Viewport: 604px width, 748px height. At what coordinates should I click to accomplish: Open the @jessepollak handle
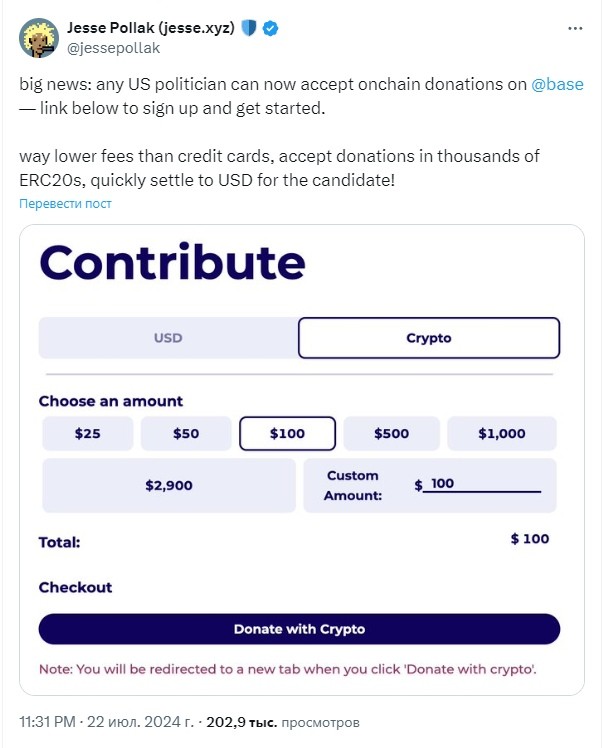tap(114, 48)
